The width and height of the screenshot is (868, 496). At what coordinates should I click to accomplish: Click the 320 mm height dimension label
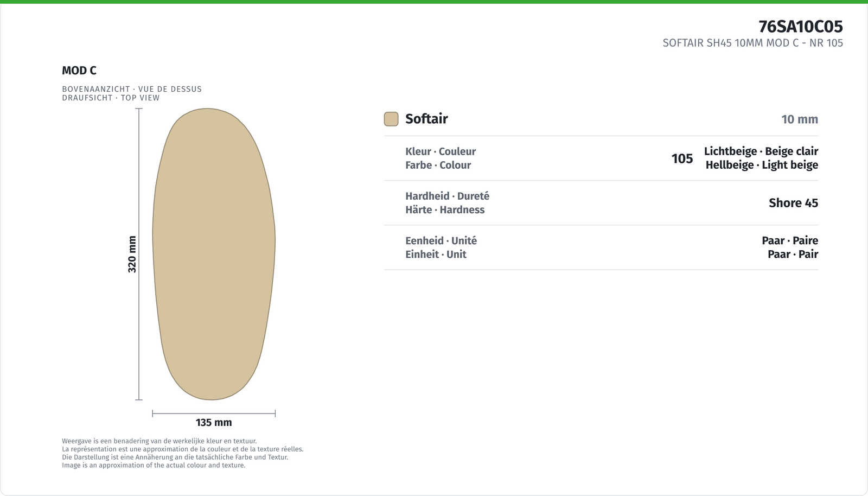(132, 254)
